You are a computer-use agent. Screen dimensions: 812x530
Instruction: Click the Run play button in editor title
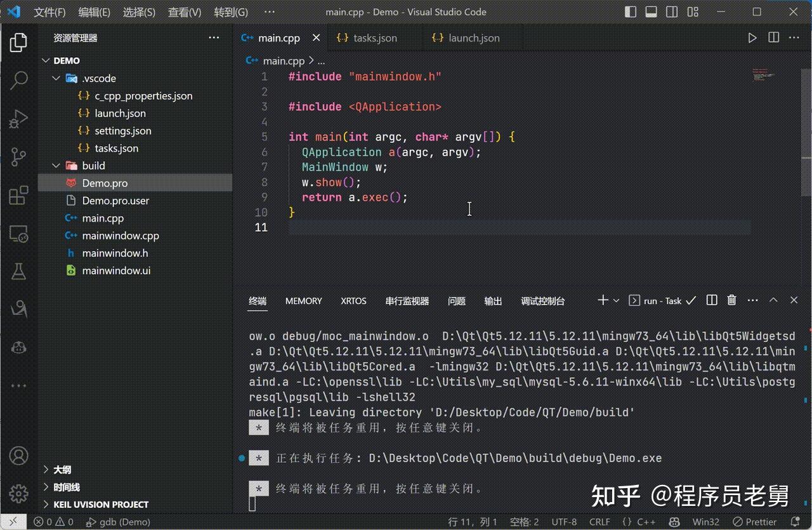(x=752, y=38)
